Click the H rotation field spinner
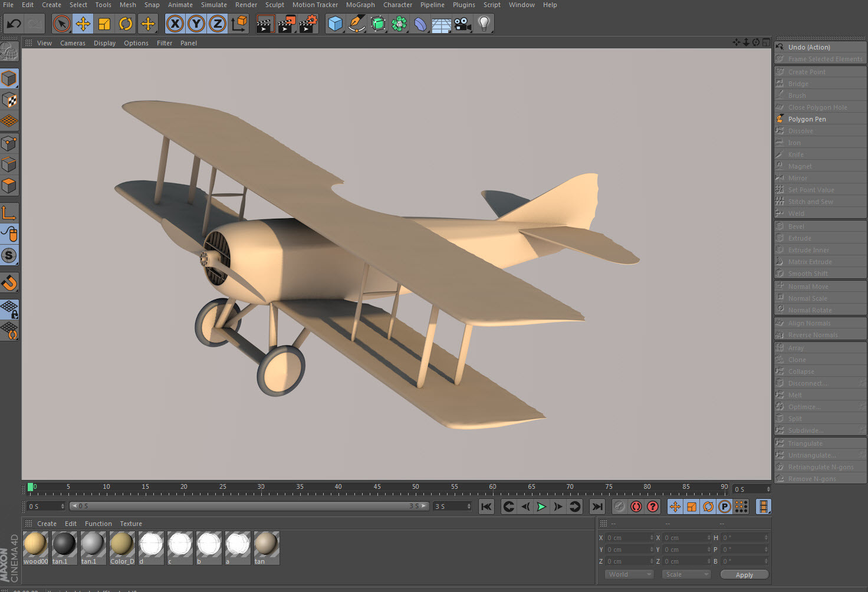This screenshot has width=868, height=592. pos(766,538)
